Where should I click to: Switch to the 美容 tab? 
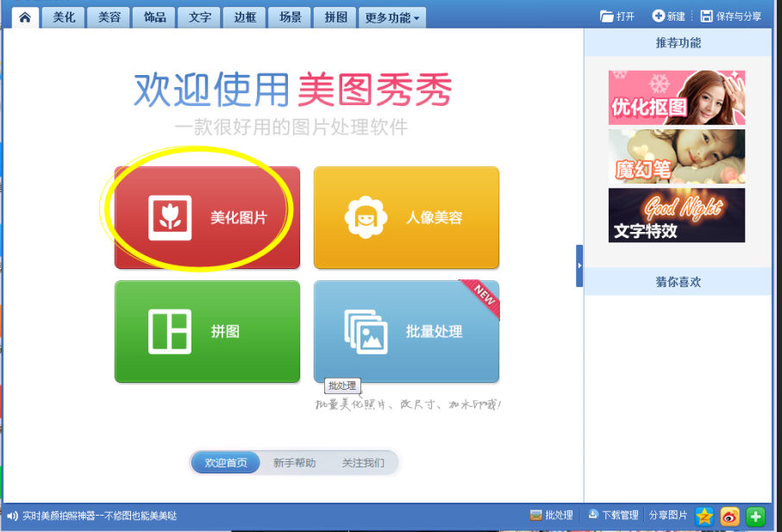(109, 17)
